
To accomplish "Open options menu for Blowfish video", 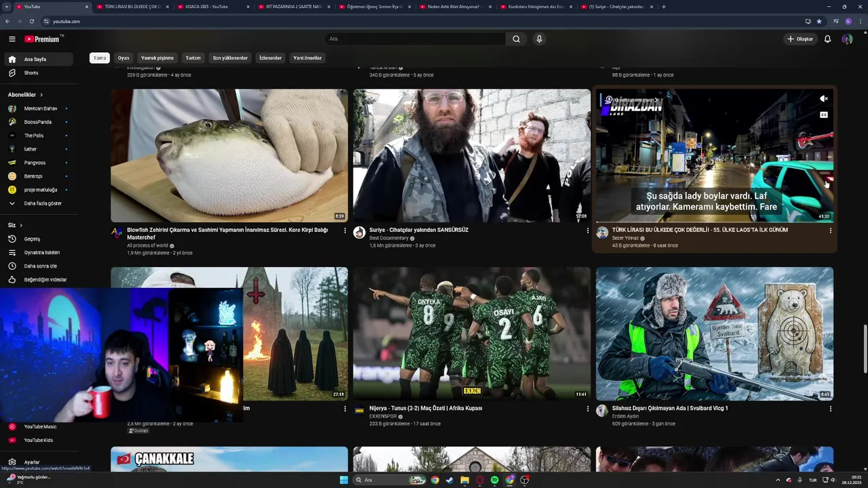I will click(345, 230).
